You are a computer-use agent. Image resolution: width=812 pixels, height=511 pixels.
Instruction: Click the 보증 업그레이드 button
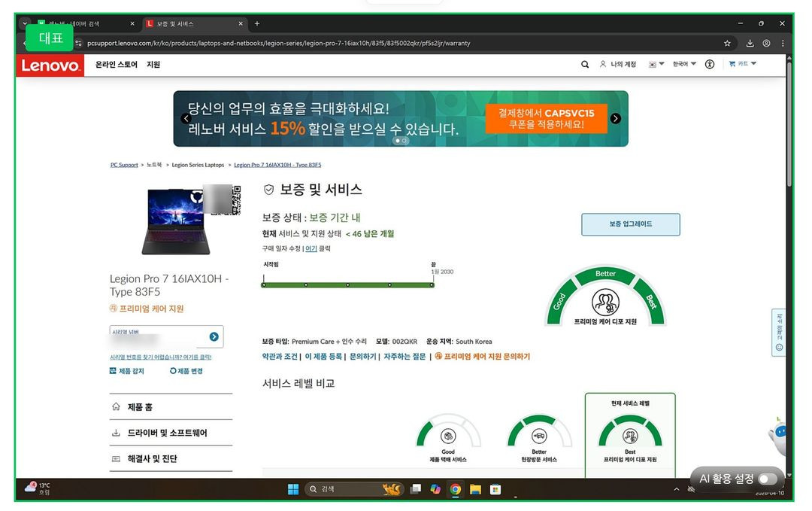[x=630, y=224]
